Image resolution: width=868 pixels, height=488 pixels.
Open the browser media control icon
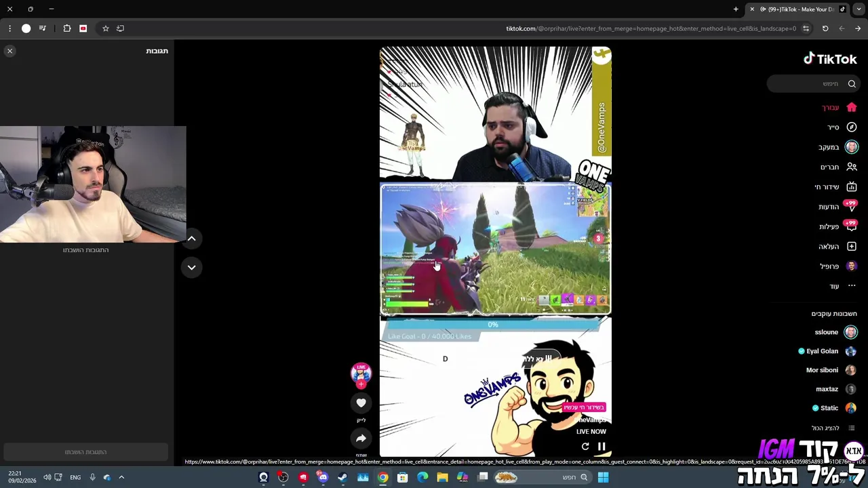(42, 28)
